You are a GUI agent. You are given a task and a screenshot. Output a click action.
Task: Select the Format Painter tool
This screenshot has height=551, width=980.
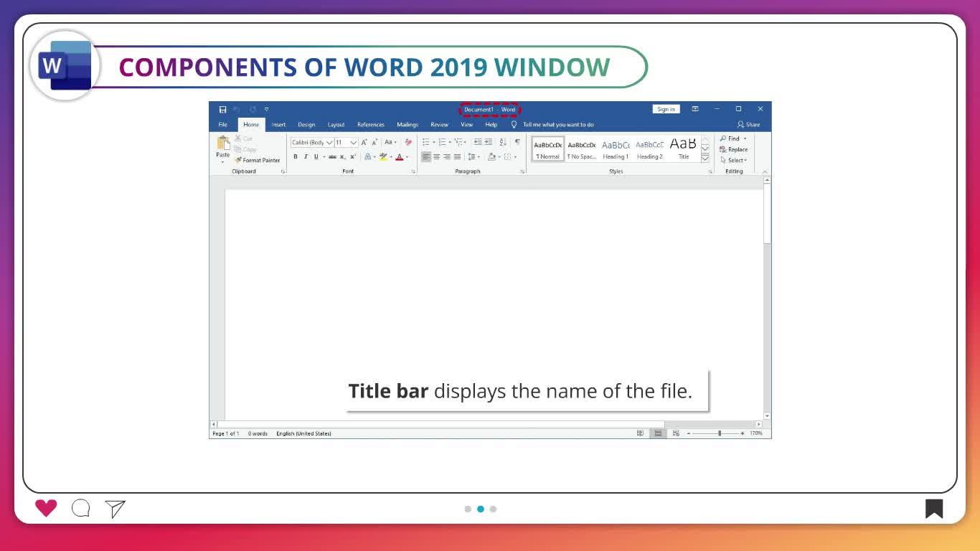[258, 161]
